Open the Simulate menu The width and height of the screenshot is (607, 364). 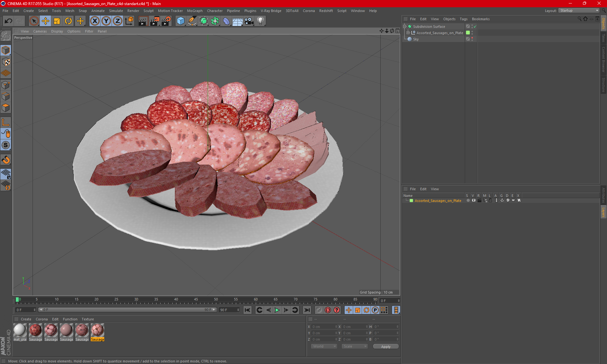pyautogui.click(x=116, y=11)
